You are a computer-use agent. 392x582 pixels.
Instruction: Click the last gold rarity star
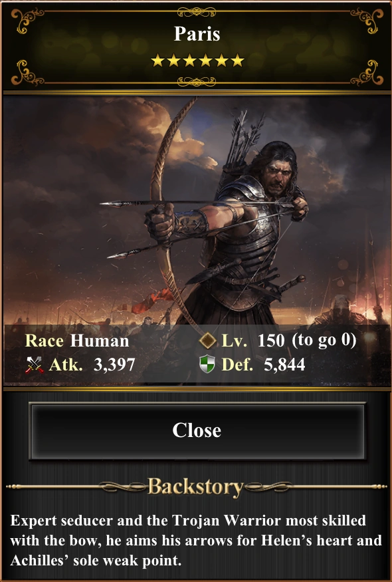[237, 60]
